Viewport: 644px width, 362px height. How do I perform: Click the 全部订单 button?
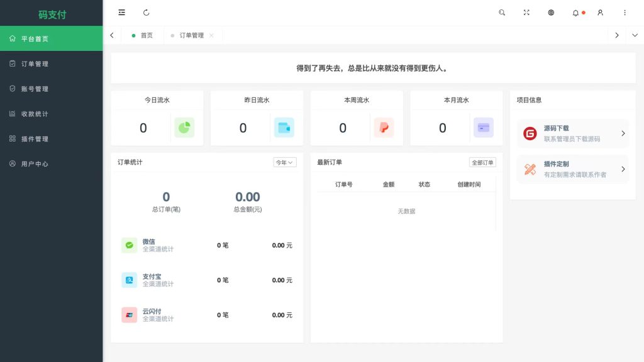pos(483,162)
